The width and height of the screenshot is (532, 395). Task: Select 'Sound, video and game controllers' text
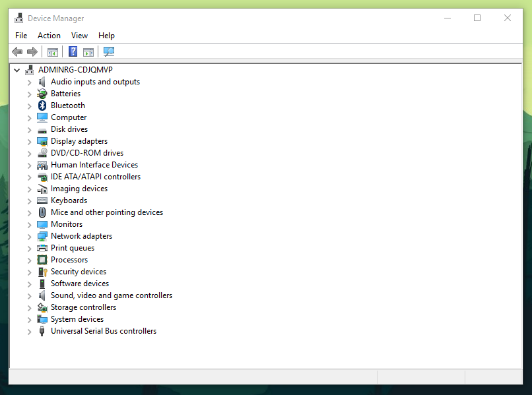tap(112, 295)
